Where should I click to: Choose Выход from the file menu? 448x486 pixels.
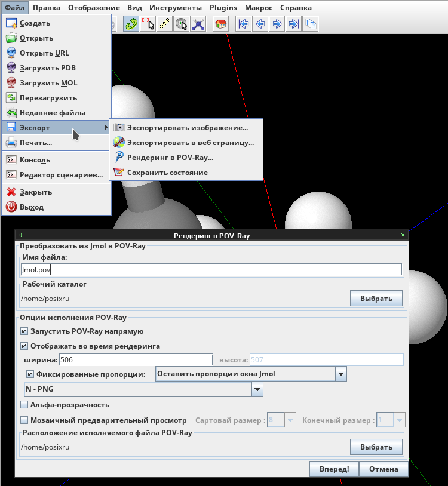pyautogui.click(x=56, y=207)
